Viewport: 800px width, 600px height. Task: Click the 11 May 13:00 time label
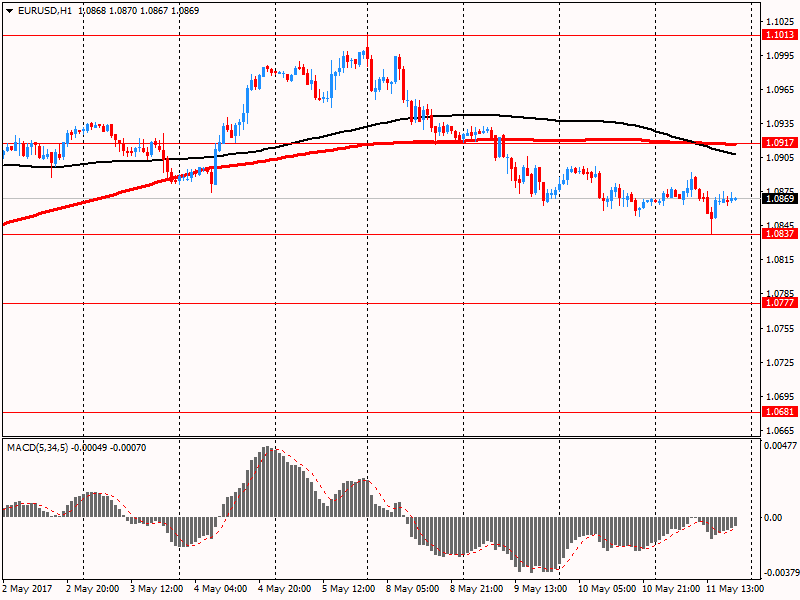(735, 589)
